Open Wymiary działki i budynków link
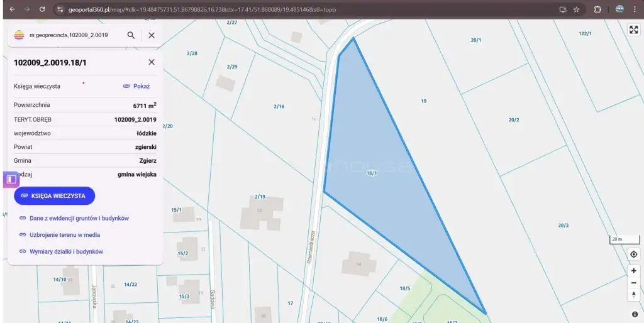Screen dimensions: 644x323 (66, 251)
